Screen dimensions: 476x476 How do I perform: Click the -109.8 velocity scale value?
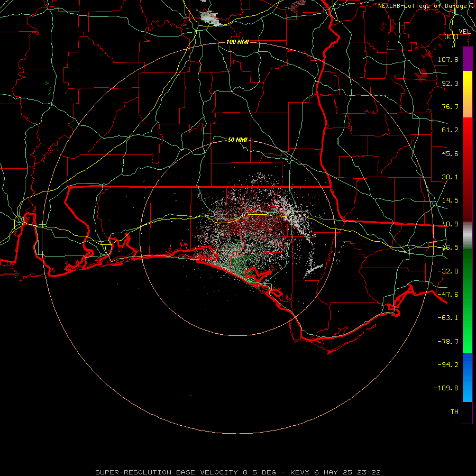click(x=446, y=388)
